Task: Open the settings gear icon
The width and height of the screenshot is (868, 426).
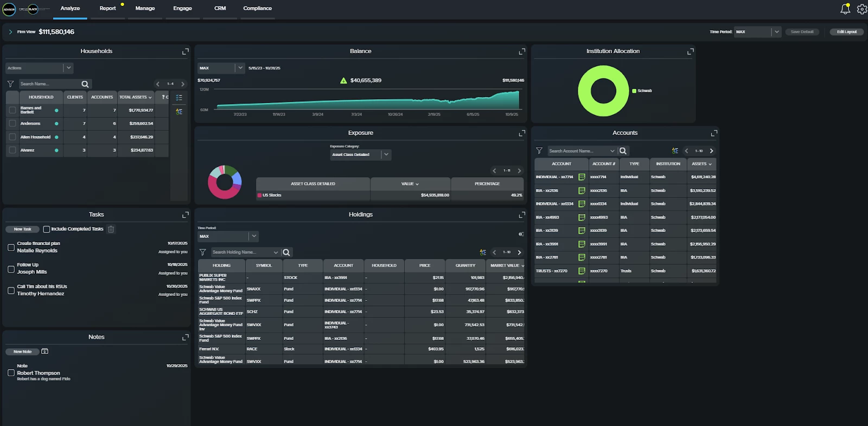Action: pos(862,9)
